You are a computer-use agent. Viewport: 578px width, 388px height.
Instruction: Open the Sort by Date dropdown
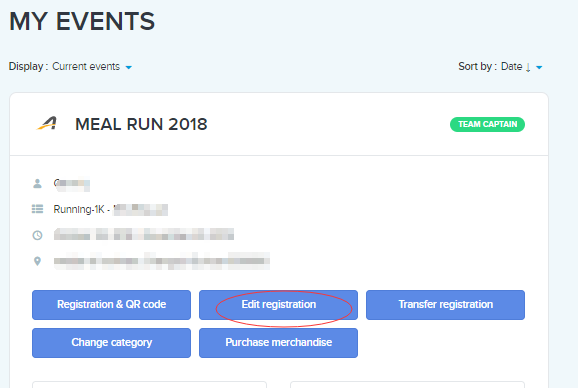pyautogui.click(x=521, y=67)
